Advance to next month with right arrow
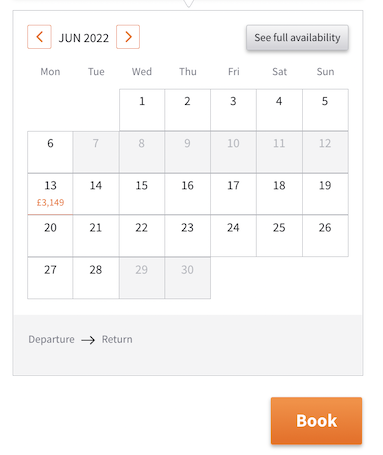This screenshot has width=383, height=455. 128,37
